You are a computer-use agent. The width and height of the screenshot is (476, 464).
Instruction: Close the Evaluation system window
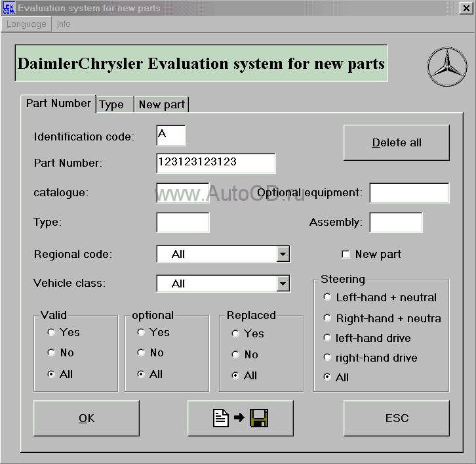pos(466,9)
